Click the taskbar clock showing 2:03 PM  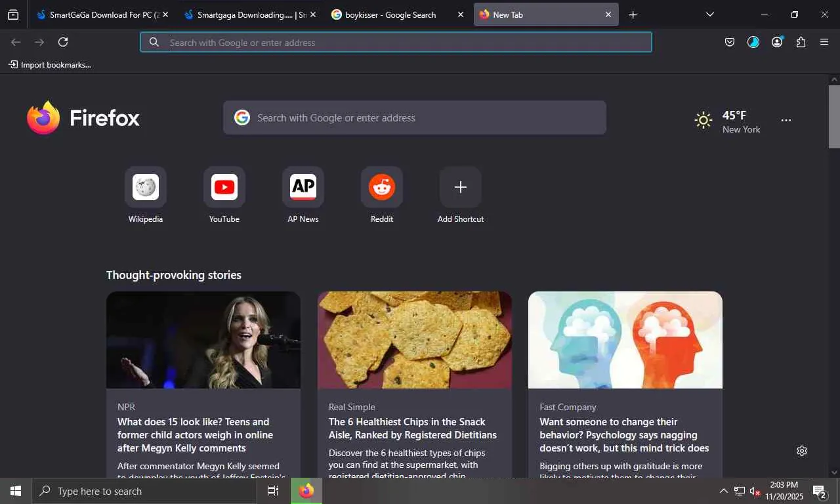pyautogui.click(x=784, y=491)
